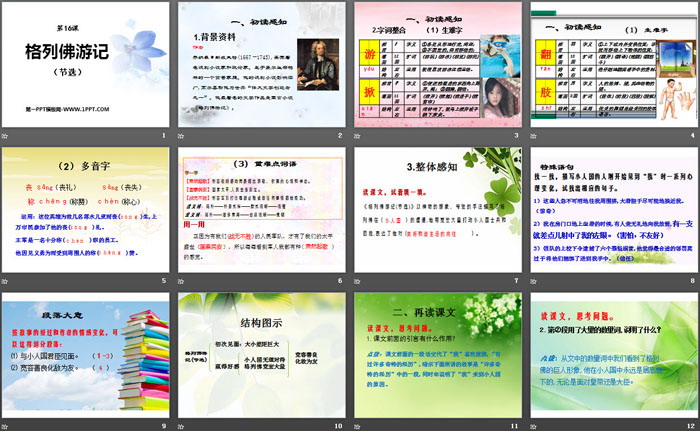Click the slide number "10" label

point(338,426)
